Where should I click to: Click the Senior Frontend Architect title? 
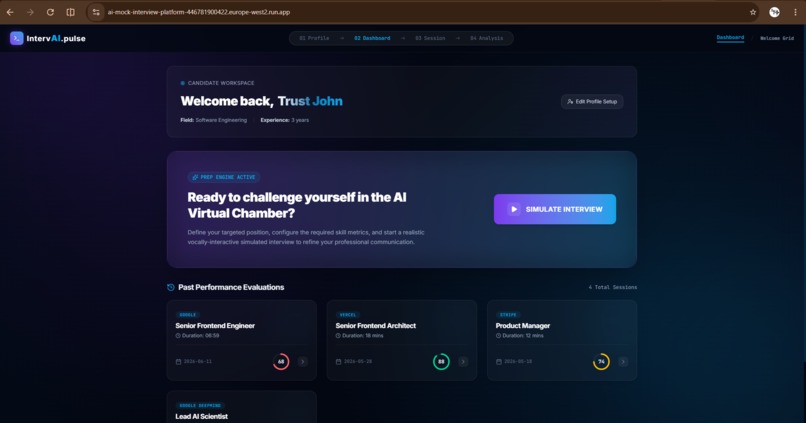[375, 326]
